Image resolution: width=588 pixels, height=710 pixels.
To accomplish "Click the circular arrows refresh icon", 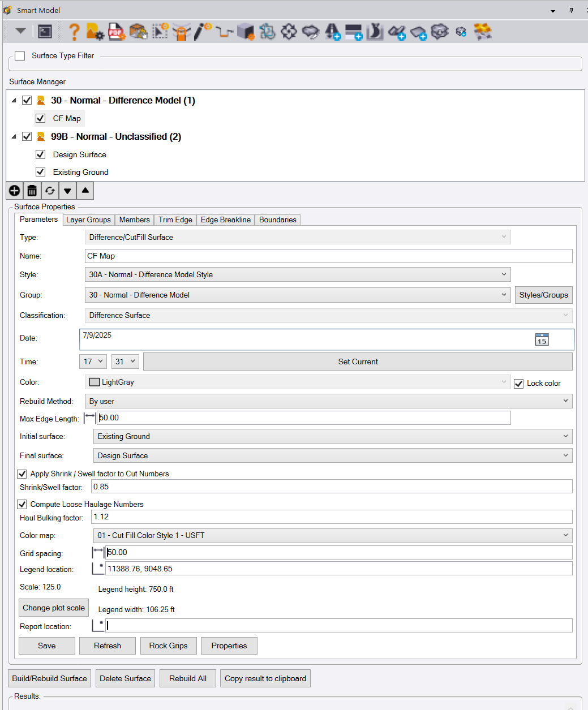I will (50, 191).
